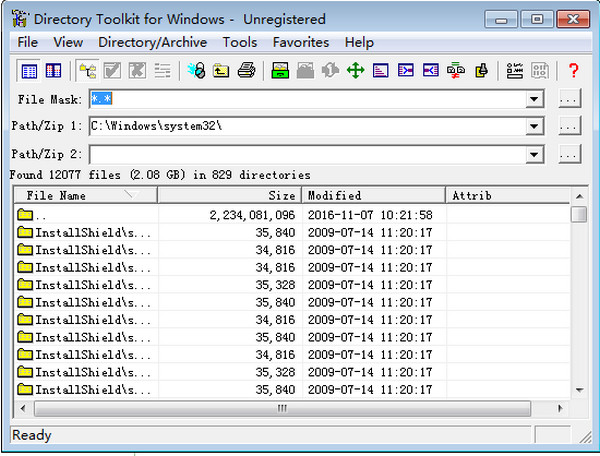The height and width of the screenshot is (456, 600).
Task: Sort by Size column header
Action: click(230, 195)
